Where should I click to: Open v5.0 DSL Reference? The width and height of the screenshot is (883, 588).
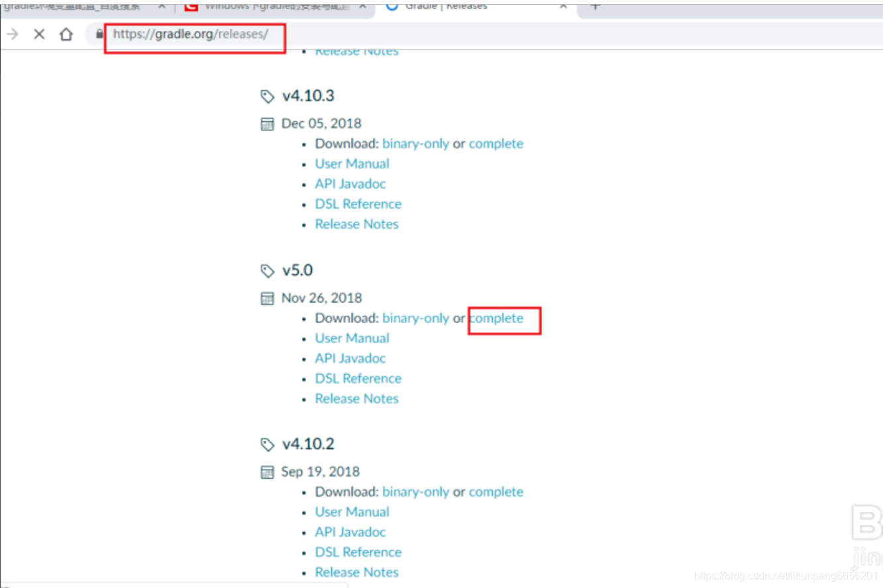[x=358, y=379]
